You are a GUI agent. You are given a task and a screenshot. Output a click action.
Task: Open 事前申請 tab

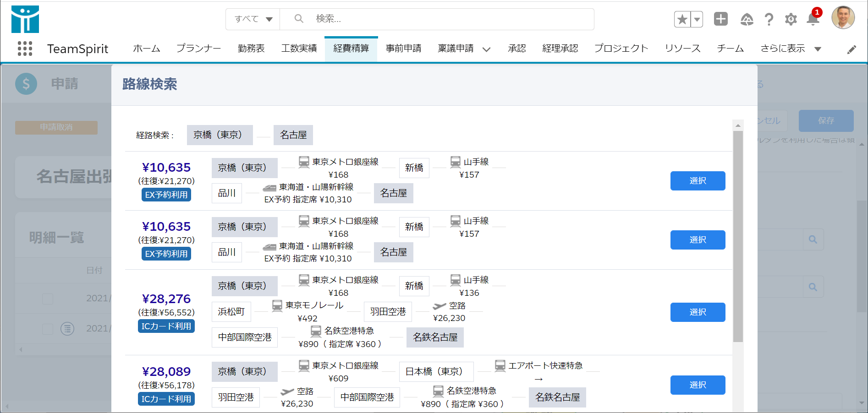click(x=403, y=49)
